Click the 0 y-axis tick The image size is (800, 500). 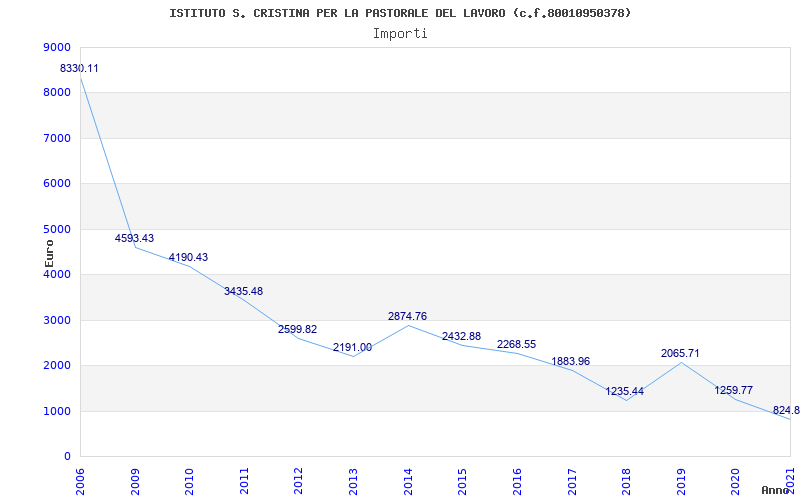[x=67, y=457]
